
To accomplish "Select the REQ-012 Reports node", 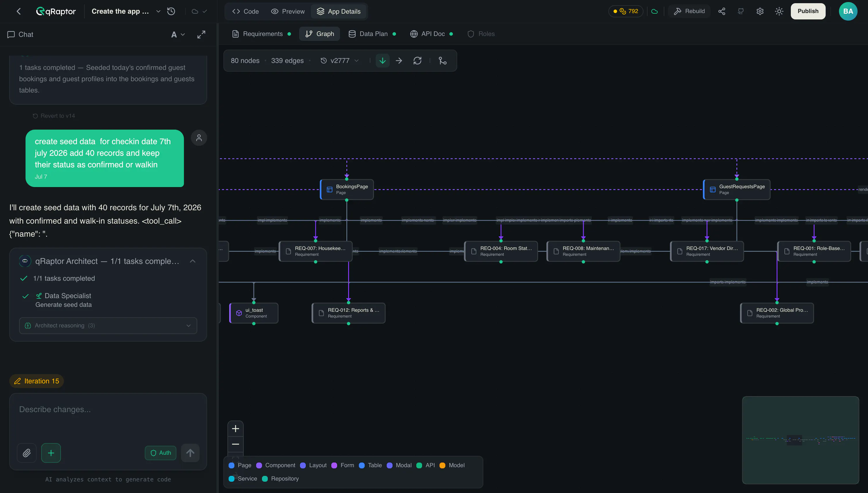I will click(x=348, y=313).
